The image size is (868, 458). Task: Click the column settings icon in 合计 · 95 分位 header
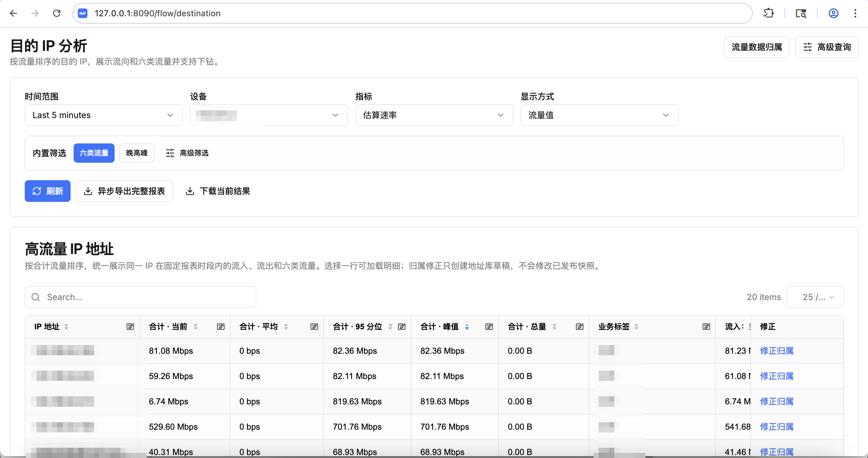pyautogui.click(x=402, y=327)
